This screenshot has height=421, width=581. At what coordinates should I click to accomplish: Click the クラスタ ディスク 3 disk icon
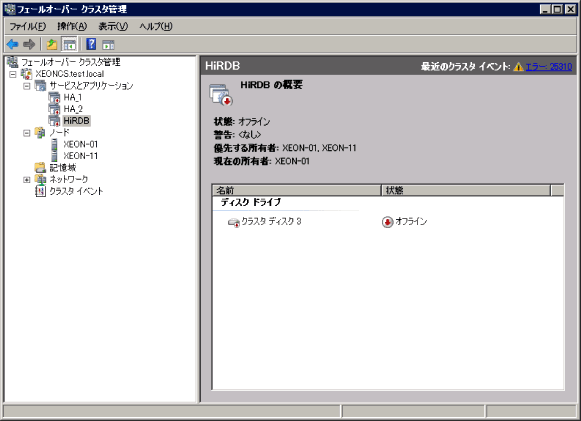(233, 222)
